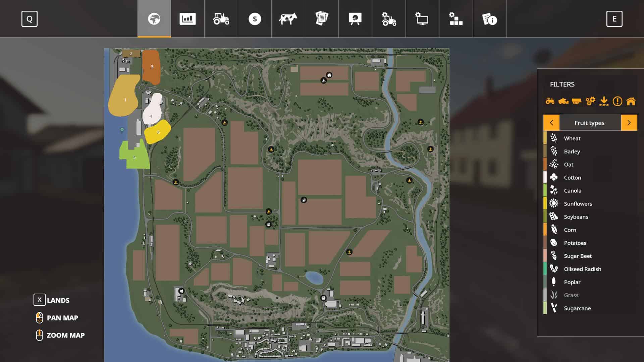This screenshot has width=644, height=362.
Task: Select the world map tab
Action: click(154, 19)
